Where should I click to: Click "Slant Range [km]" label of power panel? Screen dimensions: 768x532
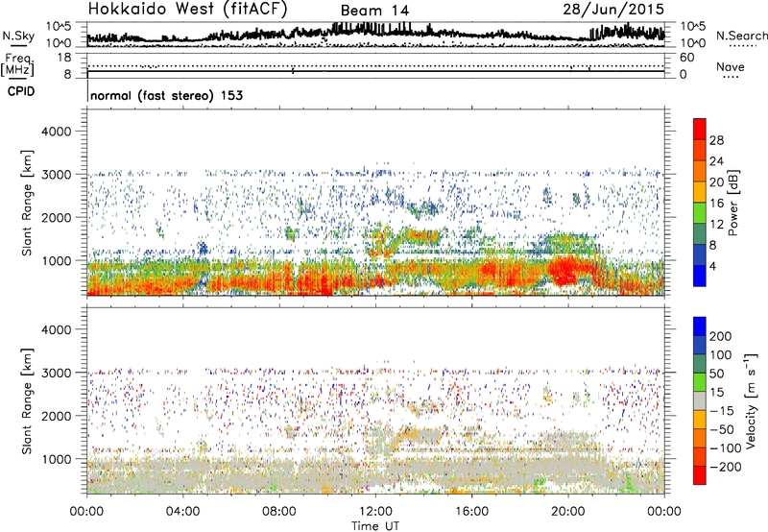pyautogui.click(x=27, y=203)
